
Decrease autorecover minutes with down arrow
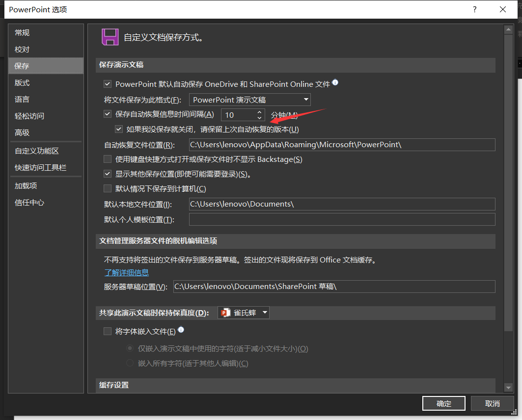tap(259, 118)
